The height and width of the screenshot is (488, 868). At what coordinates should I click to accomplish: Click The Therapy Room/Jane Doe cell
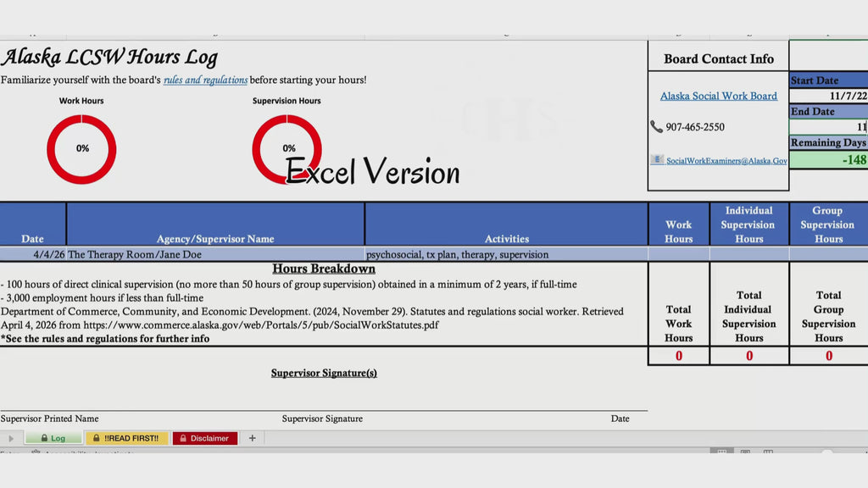click(215, 254)
